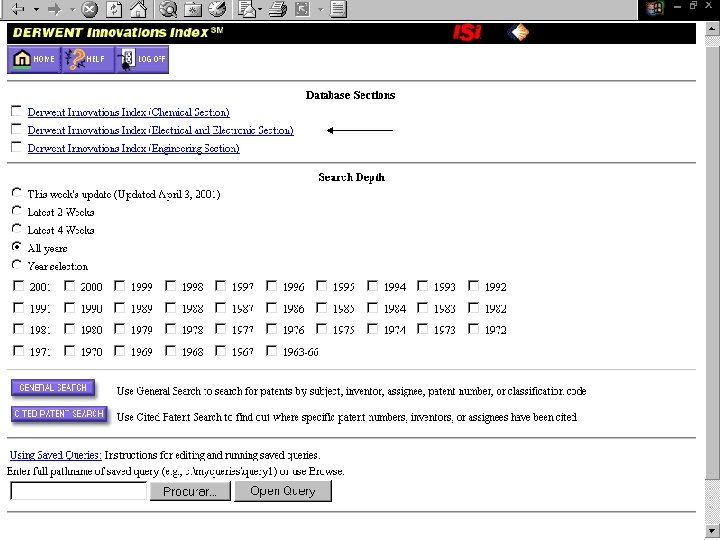This screenshot has height=540, width=720.
Task: Click the Windows flag logo
Action: click(x=654, y=8)
